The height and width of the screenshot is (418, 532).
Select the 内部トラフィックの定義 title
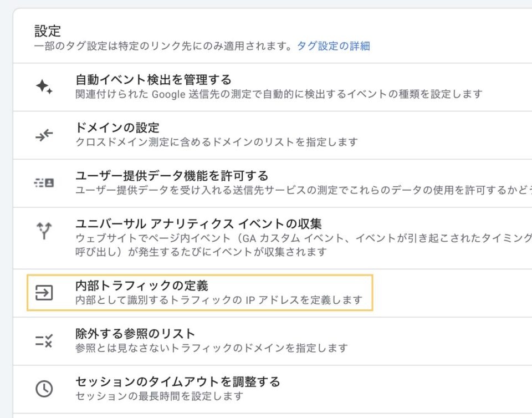pyautogui.click(x=142, y=286)
